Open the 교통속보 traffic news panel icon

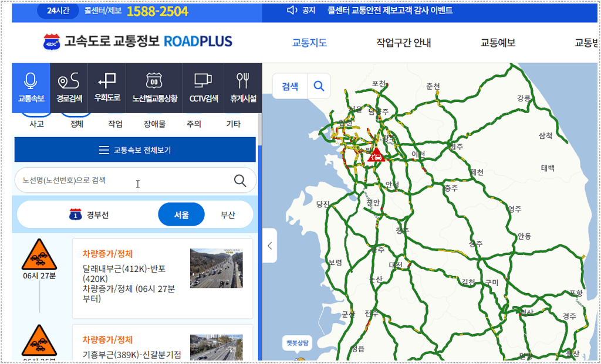tap(31, 88)
